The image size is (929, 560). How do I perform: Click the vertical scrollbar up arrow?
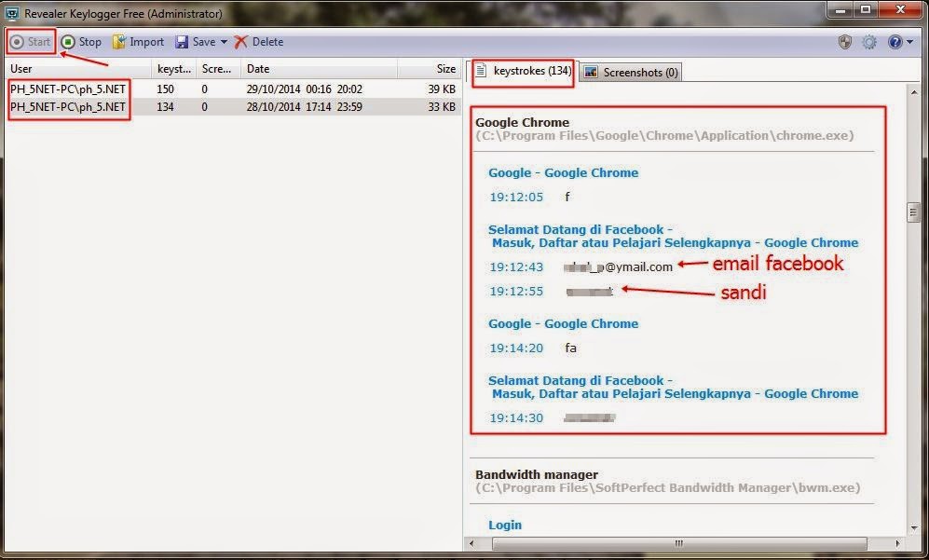(913, 92)
